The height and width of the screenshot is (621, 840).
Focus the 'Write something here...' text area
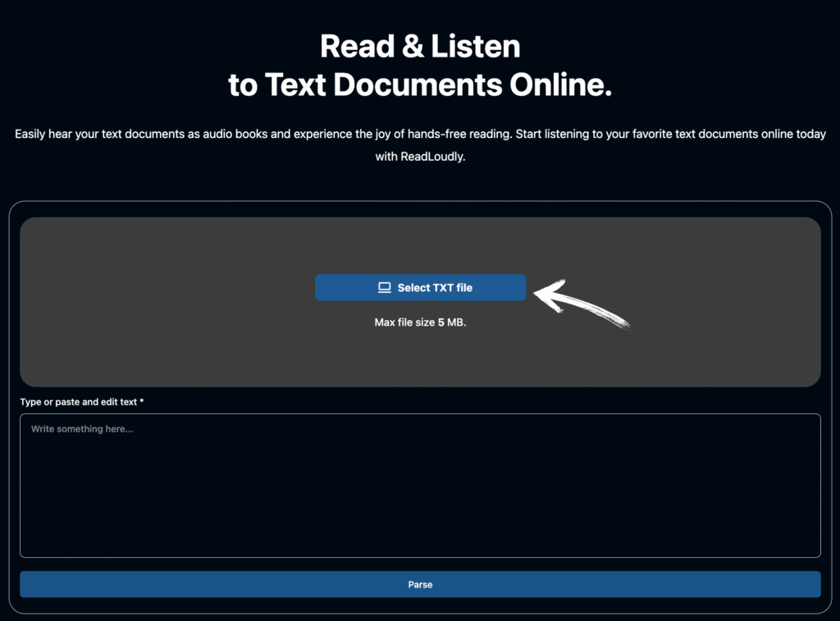point(421,486)
